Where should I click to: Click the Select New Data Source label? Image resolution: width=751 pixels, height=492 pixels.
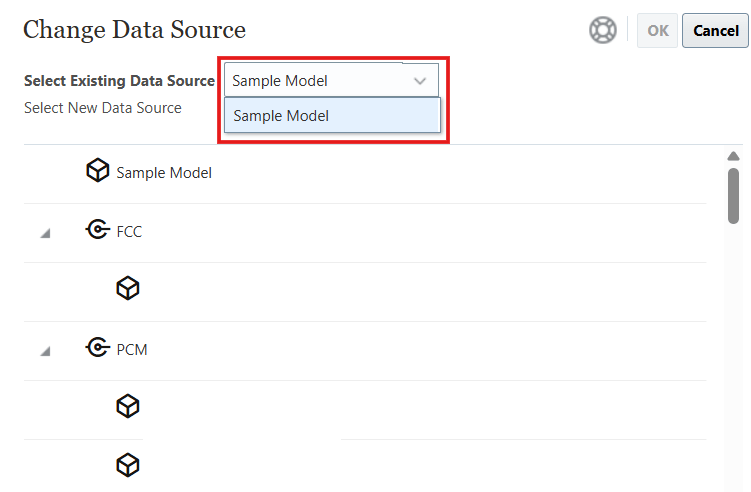(x=103, y=108)
